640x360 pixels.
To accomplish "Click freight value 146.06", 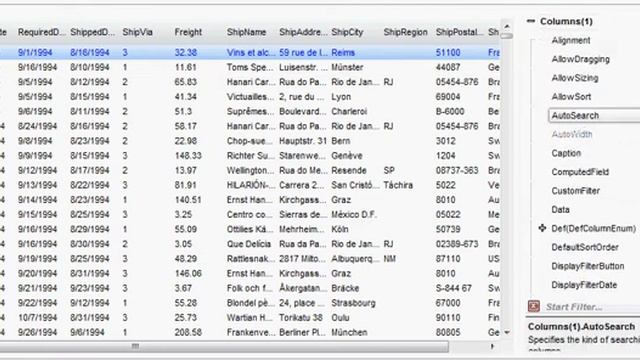I will coord(188,273).
